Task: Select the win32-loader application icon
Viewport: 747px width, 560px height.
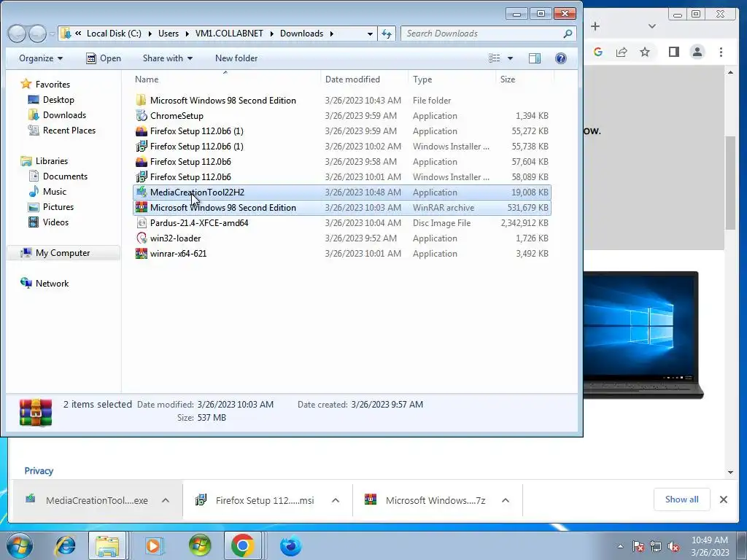Action: tap(142, 238)
